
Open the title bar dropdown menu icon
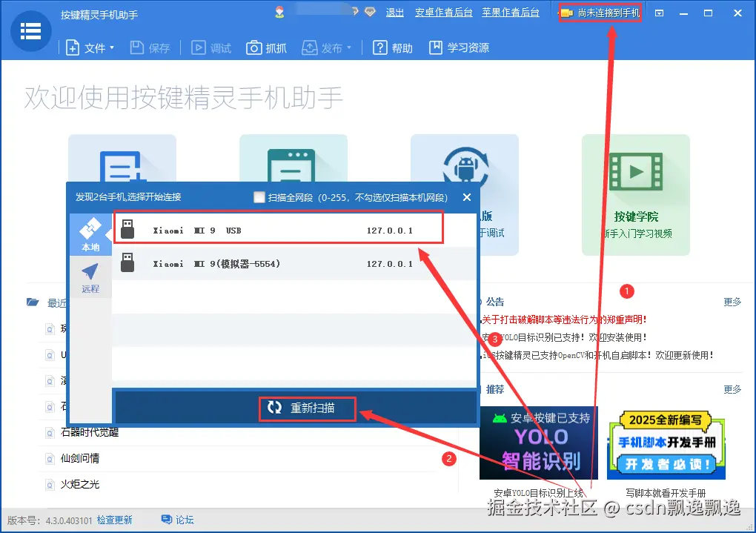(659, 13)
